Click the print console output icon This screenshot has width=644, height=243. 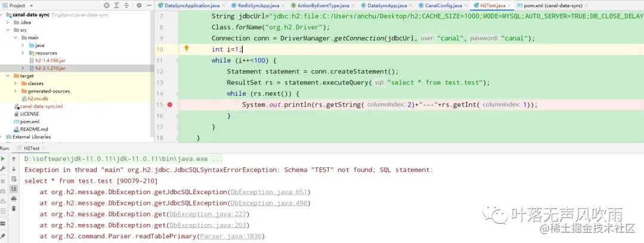point(14,199)
